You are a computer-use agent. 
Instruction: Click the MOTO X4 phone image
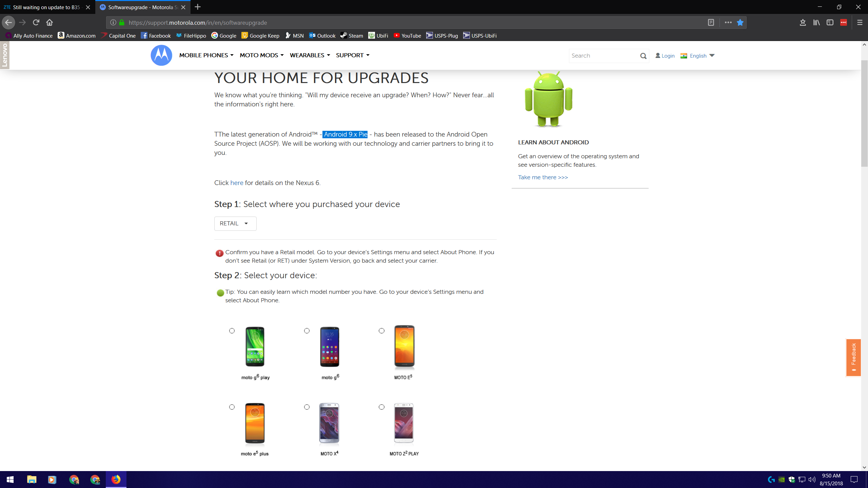click(x=329, y=423)
